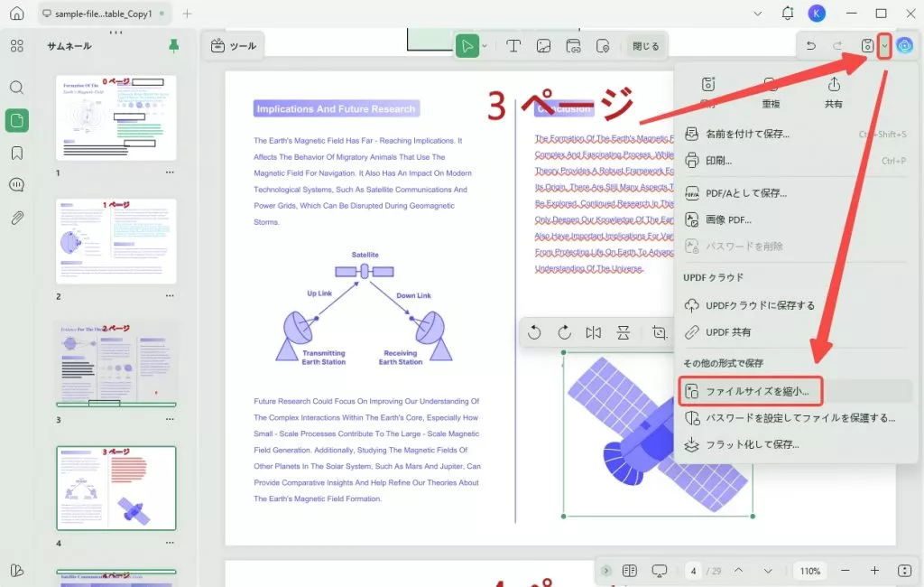Choose 共有 share in save menu

pyautogui.click(x=833, y=93)
